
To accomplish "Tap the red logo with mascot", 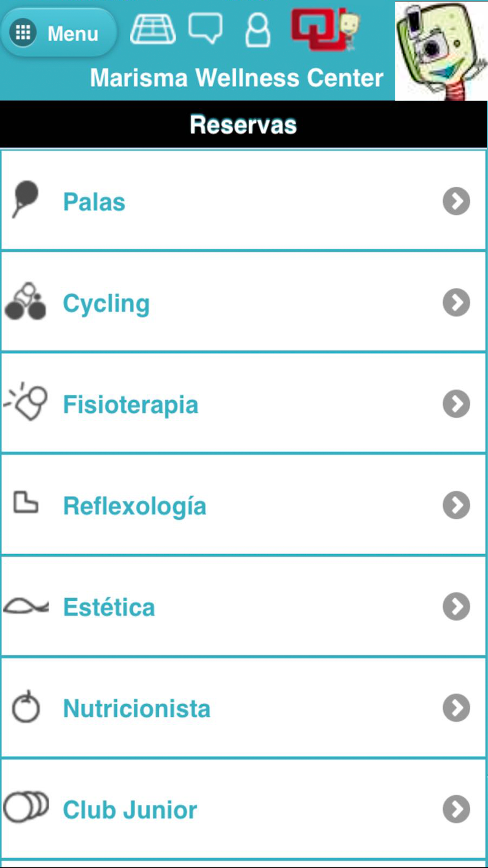I will pos(325,29).
